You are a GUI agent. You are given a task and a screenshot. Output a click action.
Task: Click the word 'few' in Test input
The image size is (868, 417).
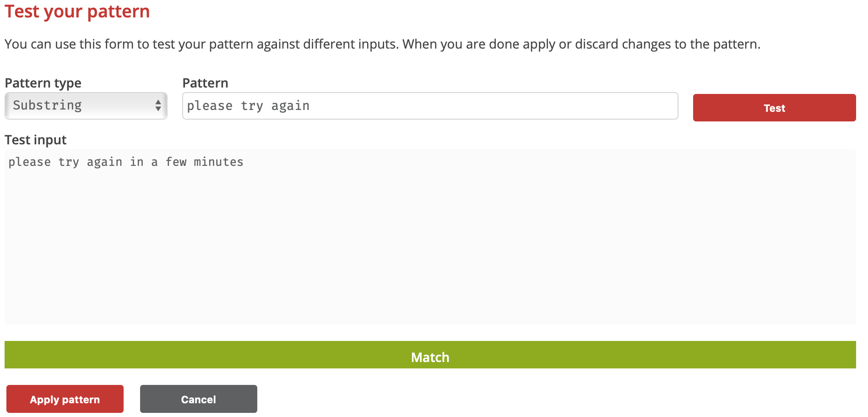click(176, 162)
